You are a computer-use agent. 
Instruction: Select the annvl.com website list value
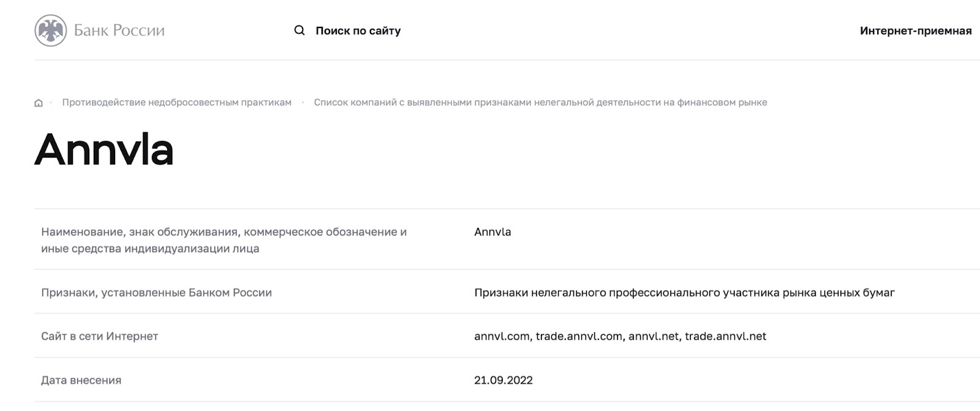point(620,336)
